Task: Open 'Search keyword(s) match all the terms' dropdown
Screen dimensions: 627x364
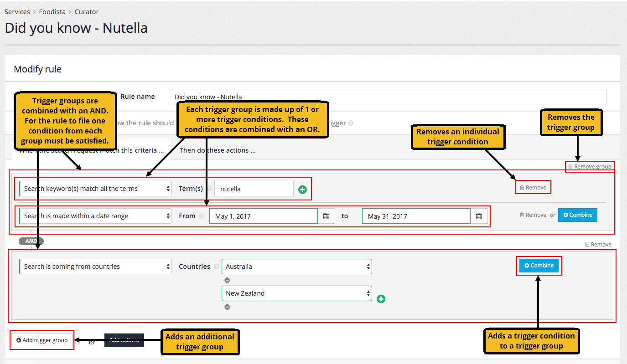Action: [x=95, y=189]
